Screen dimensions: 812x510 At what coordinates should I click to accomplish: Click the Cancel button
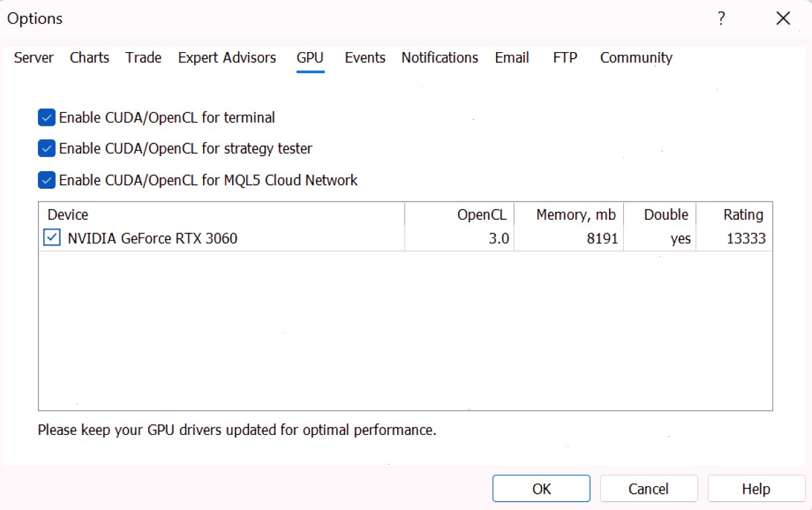point(649,488)
